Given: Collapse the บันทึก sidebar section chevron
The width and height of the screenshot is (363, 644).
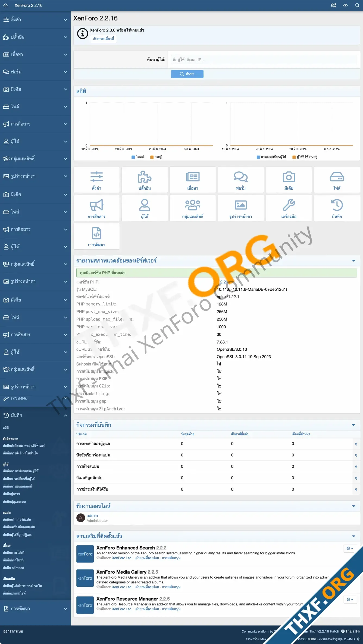Looking at the screenshot, I should coord(65,415).
